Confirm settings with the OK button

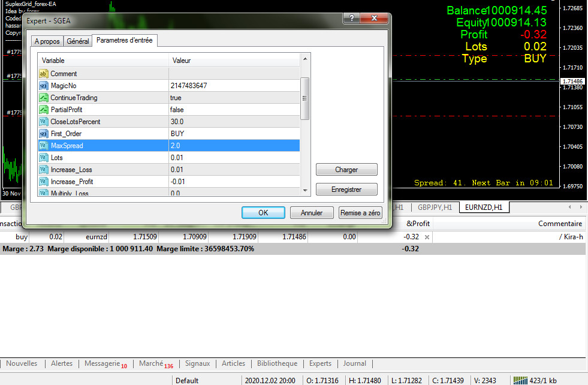[263, 213]
